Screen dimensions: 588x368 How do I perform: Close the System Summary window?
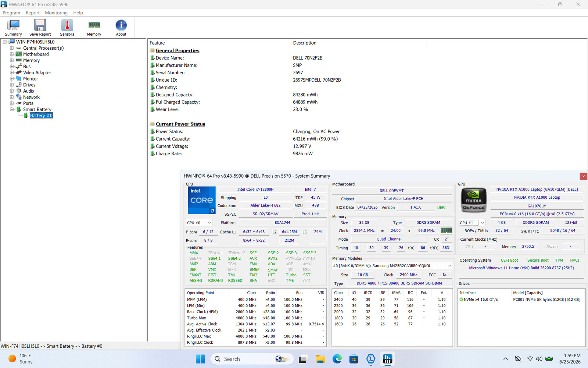pyautogui.click(x=583, y=176)
